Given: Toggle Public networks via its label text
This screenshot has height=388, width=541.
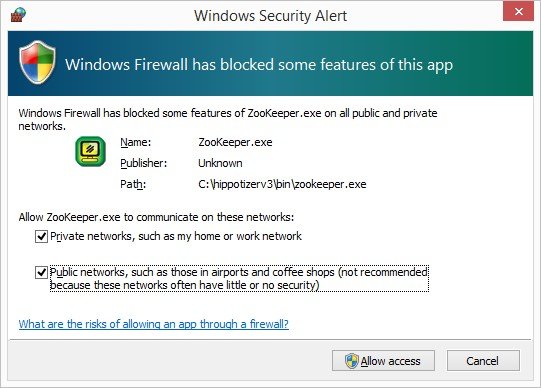Looking at the screenshot, I should [239, 279].
